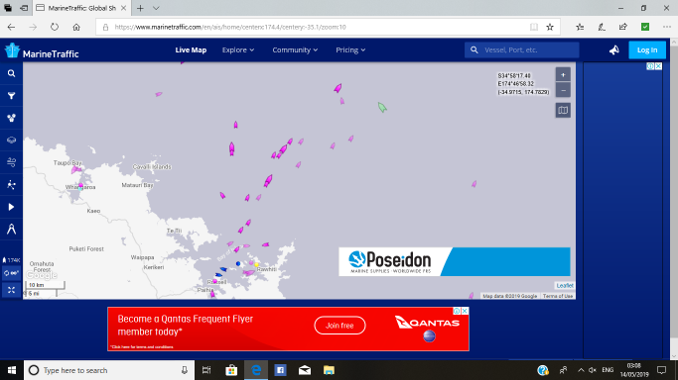The width and height of the screenshot is (678, 380).
Task: Select the green vessel marker on the map
Action: 382,107
